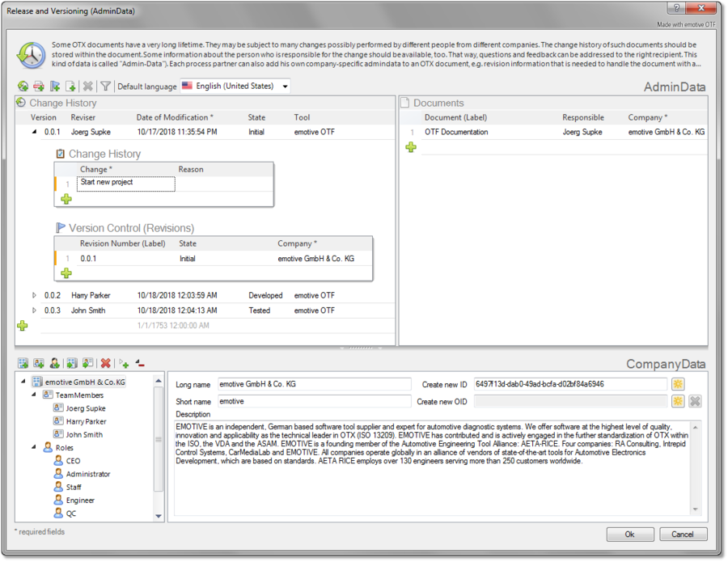
Task: Generate a new ID with the star button
Action: [x=678, y=384]
